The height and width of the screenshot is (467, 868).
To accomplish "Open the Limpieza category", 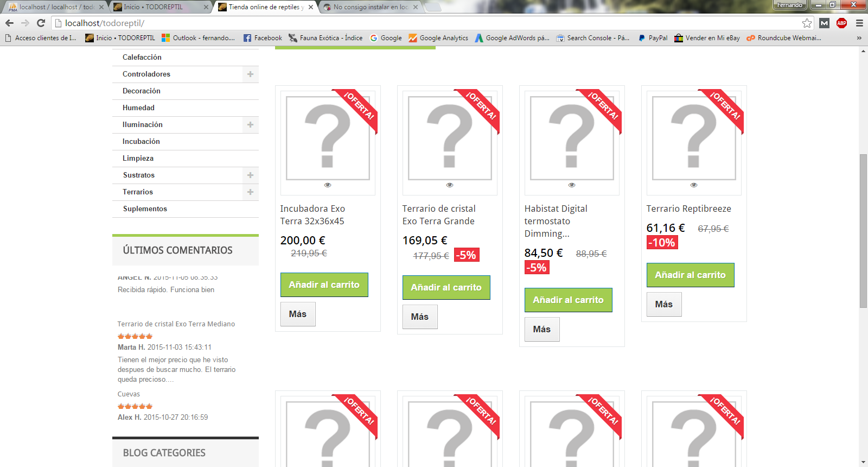I will 138,159.
